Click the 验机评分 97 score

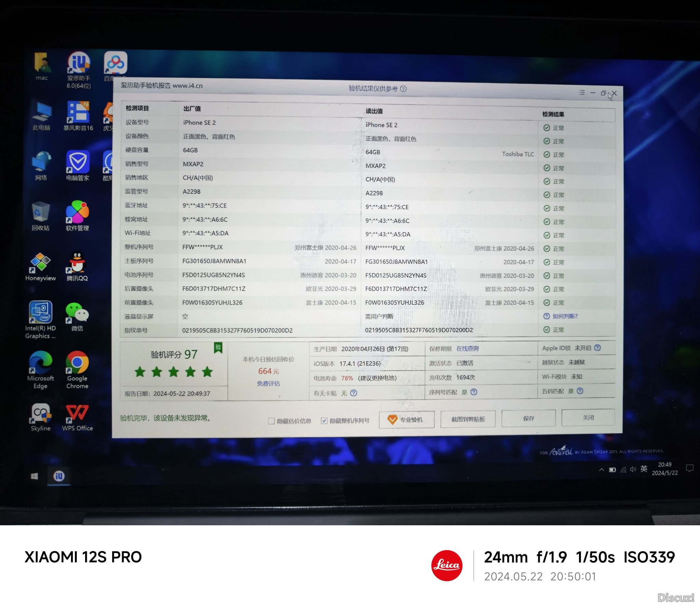click(x=174, y=354)
